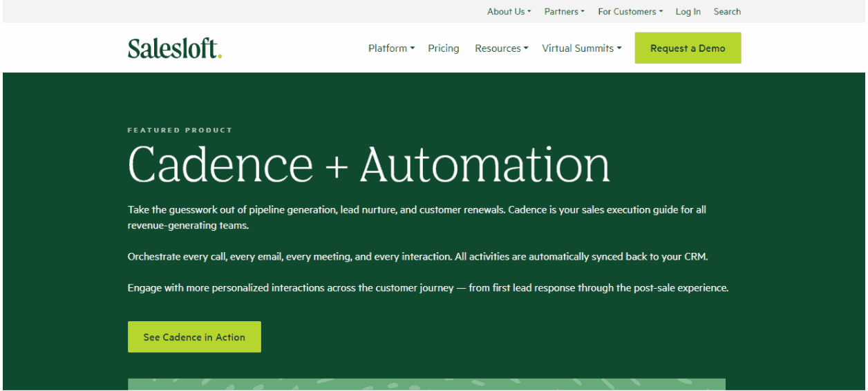
Task: Click the FEATURED PRODUCT label
Action: pyautogui.click(x=180, y=130)
